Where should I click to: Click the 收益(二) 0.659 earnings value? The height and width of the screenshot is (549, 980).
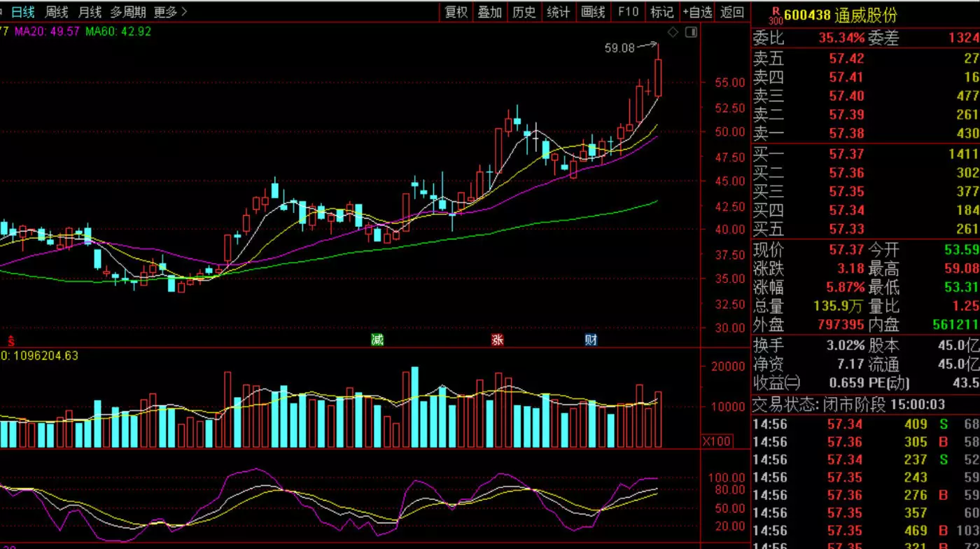point(846,383)
